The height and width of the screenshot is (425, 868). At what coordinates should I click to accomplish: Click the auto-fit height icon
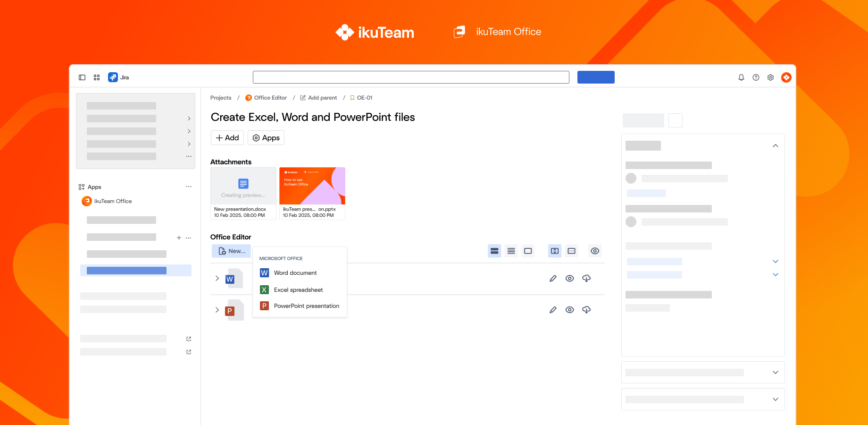(x=554, y=251)
